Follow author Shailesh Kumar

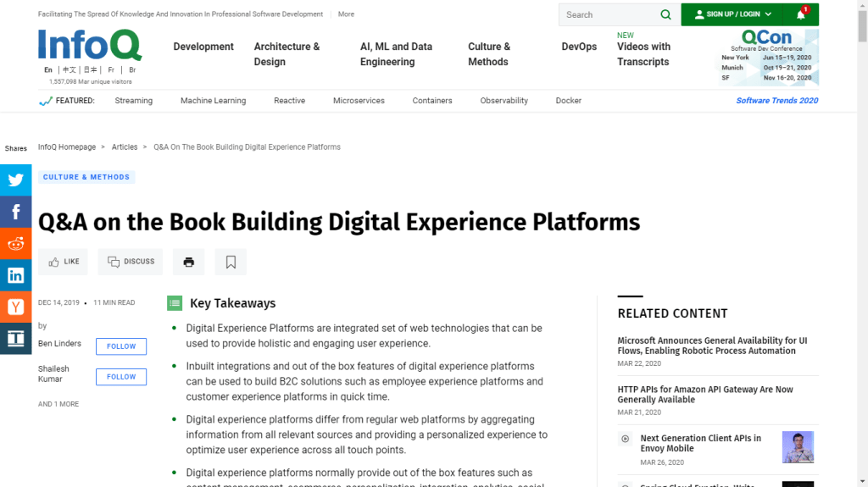point(121,377)
